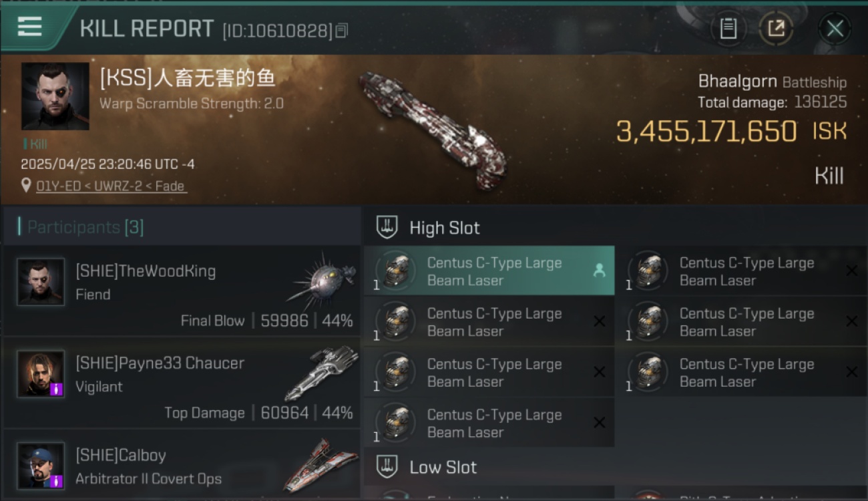View the victim's character portrait
The width and height of the screenshot is (868, 501).
coord(55,96)
